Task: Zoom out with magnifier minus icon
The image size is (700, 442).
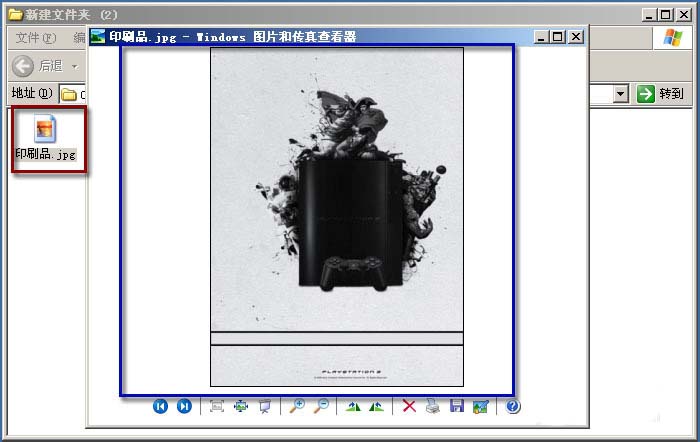Action: [x=321, y=406]
